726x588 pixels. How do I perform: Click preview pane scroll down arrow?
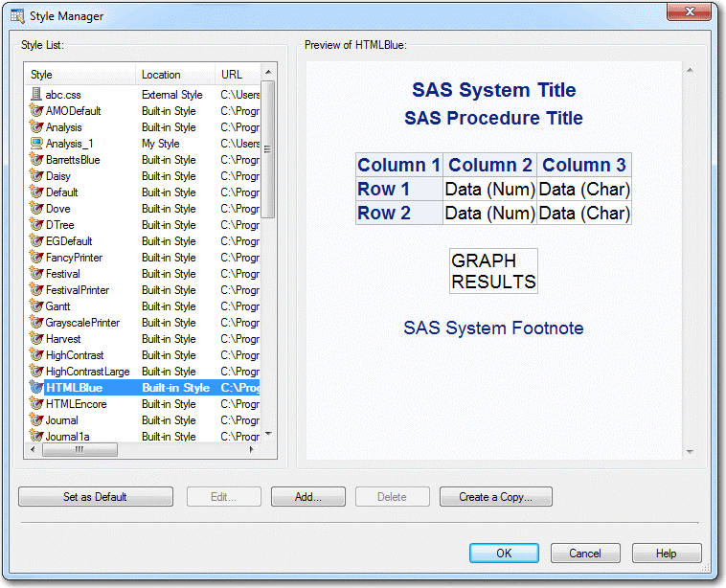click(690, 451)
